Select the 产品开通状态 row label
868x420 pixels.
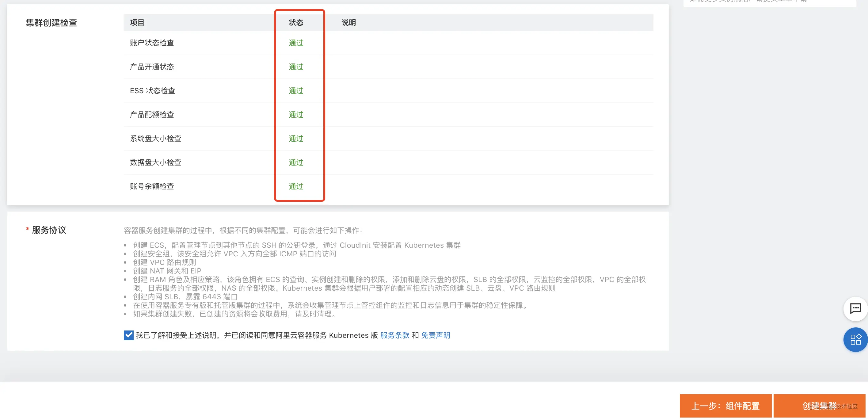(152, 67)
